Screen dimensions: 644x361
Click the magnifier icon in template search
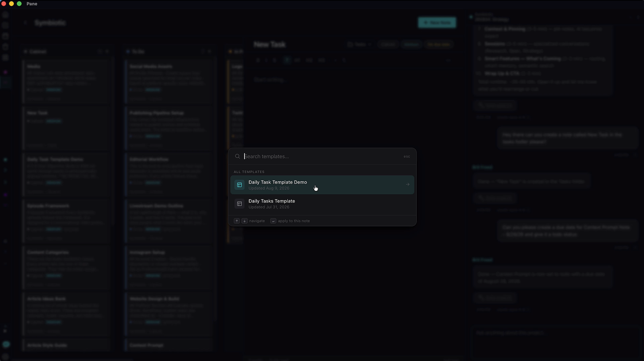pyautogui.click(x=237, y=156)
